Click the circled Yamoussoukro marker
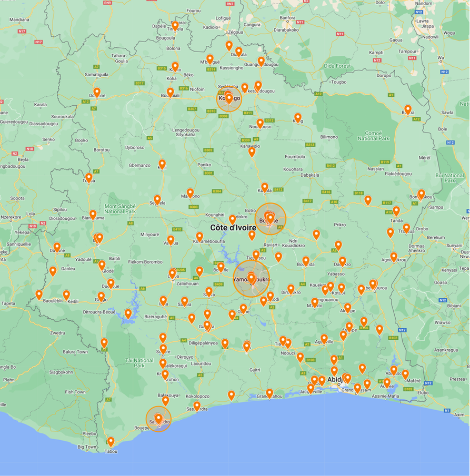The height and width of the screenshot is (476, 470). click(251, 278)
